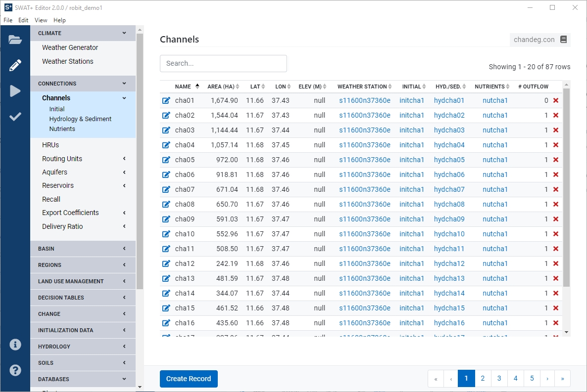Click the edit icon for row cha05
Screen dimensions: 587x392
166,160
